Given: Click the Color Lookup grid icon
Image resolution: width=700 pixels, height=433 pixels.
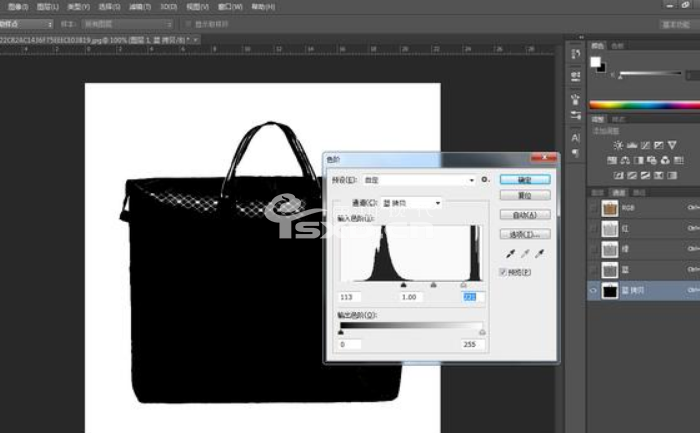Looking at the screenshot, I should [x=679, y=160].
